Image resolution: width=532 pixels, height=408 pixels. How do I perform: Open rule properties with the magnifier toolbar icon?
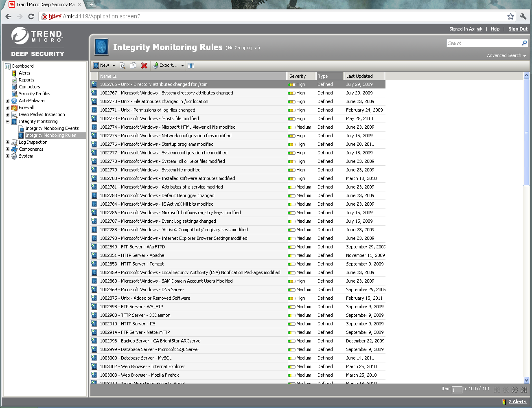point(123,66)
